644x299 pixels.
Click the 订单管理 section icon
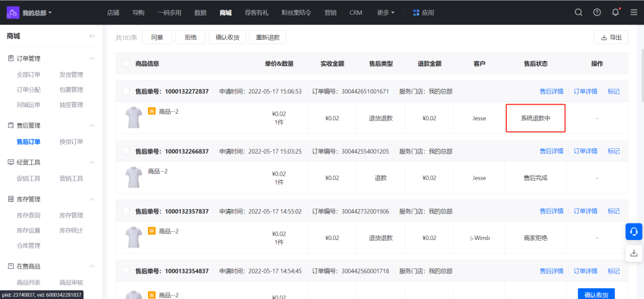(x=11, y=58)
